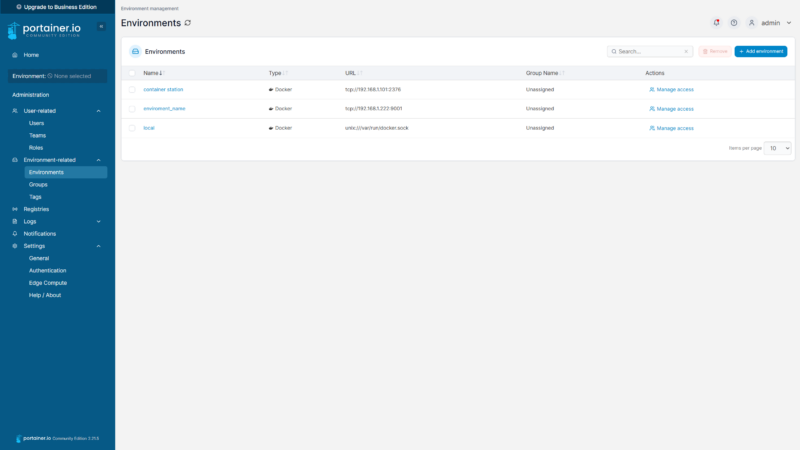Viewport: 800px width, 450px height.
Task: Collapse the sidebar with the chevron icon
Action: coord(101,26)
